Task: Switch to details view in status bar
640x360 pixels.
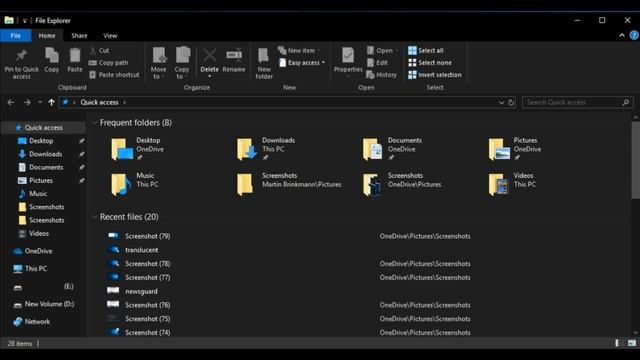Action: (618, 343)
